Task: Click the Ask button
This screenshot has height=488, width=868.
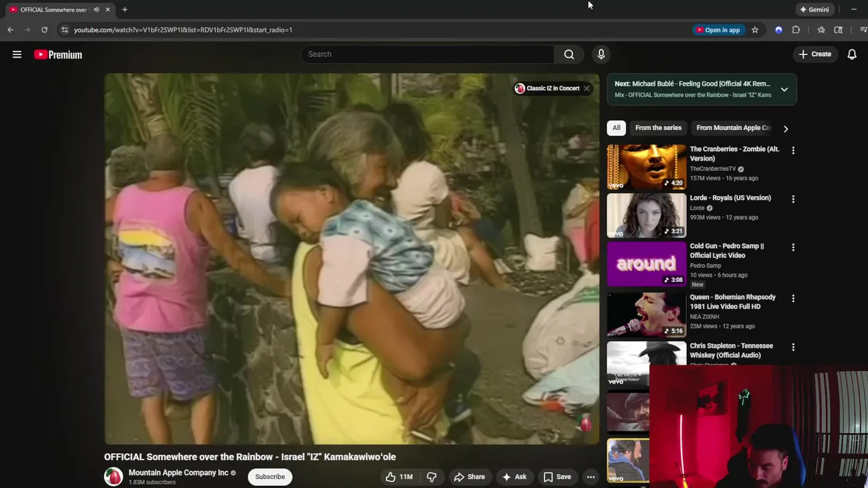Action: point(514,476)
